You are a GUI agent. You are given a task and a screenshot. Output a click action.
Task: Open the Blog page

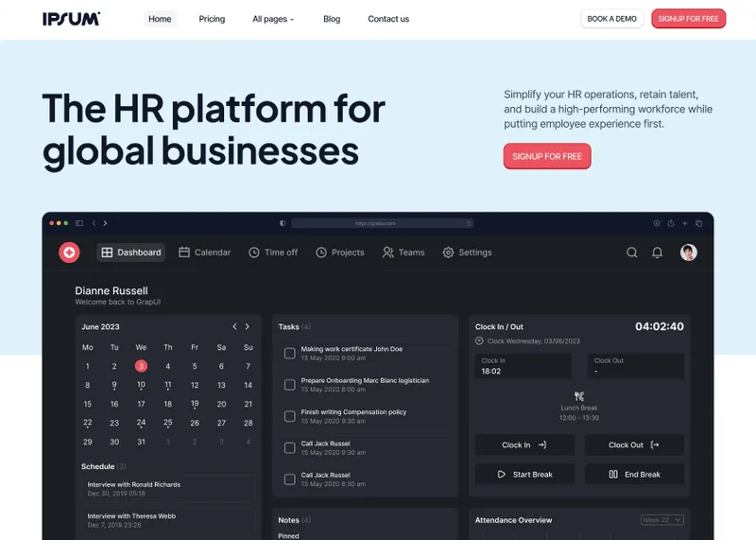click(332, 19)
